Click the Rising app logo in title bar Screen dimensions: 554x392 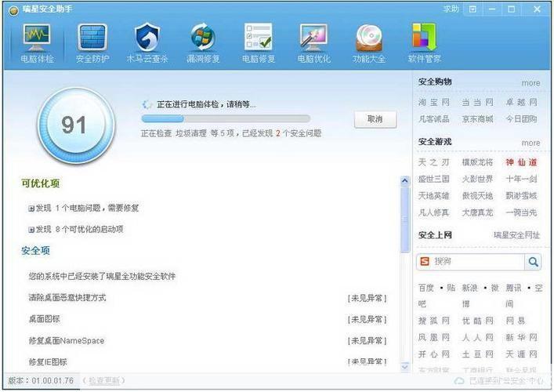click(13, 11)
